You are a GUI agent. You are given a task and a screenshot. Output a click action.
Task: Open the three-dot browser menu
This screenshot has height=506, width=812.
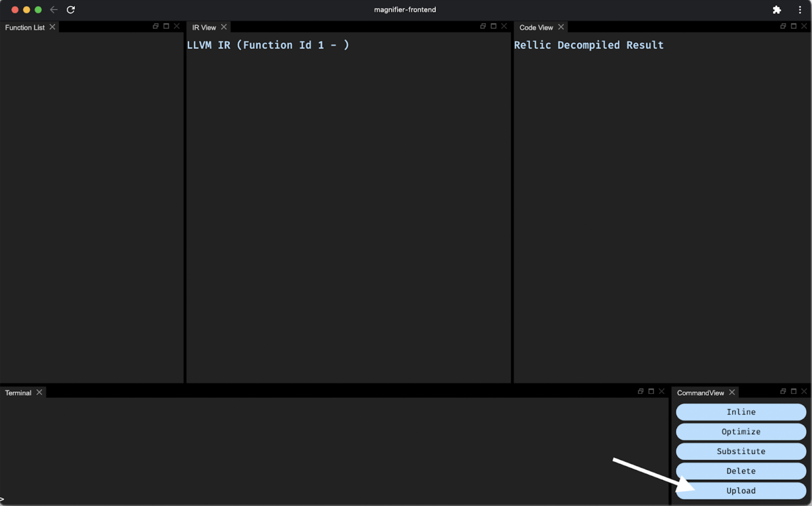pos(800,10)
